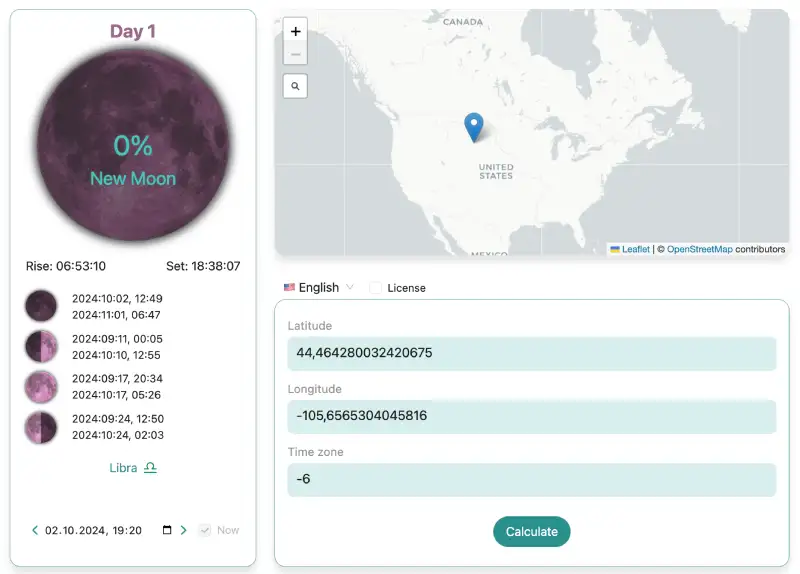Select the full moon phase icon

(41, 386)
